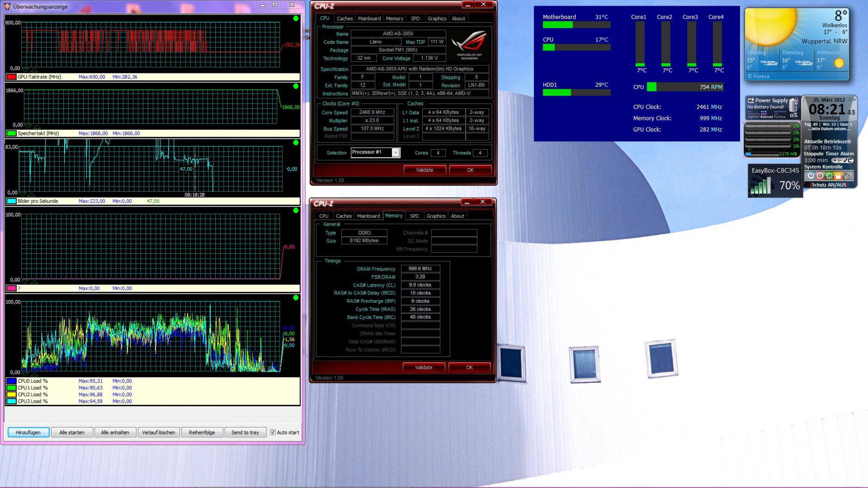Image resolution: width=868 pixels, height=488 pixels.
Task: Click the up triangle under the CPU Load graph
Action: (34, 374)
